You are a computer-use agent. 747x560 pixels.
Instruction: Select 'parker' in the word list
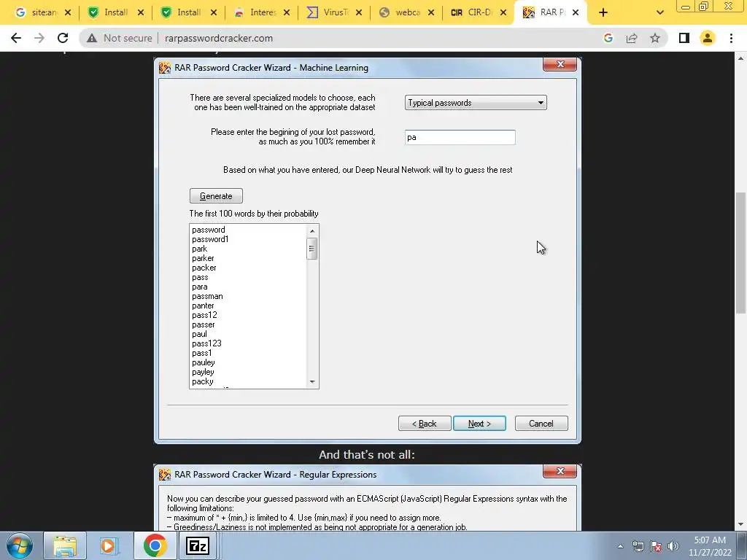[203, 258]
